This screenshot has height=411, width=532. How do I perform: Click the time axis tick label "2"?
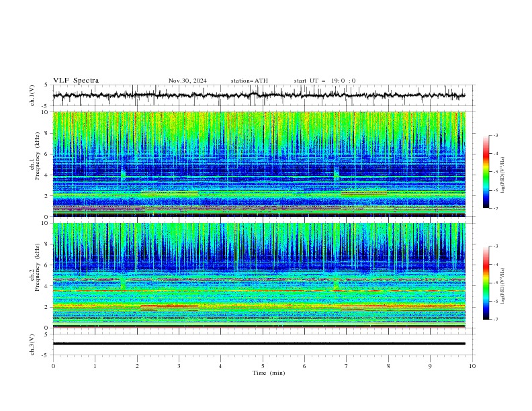click(x=137, y=366)
